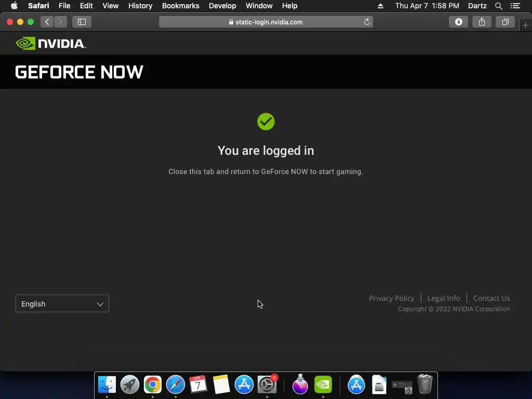
Task: Open System Preferences from the Dock
Action: pos(267,384)
